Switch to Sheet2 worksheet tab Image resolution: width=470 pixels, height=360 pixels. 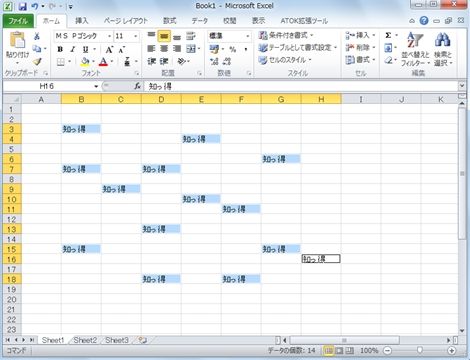85,340
